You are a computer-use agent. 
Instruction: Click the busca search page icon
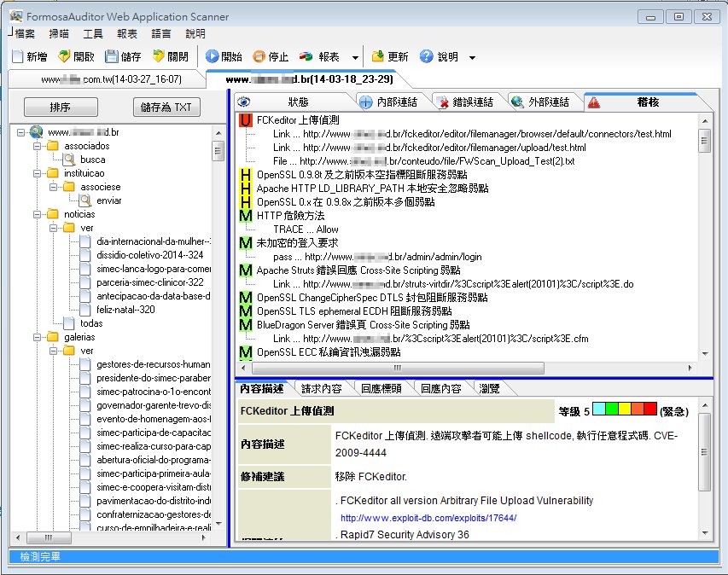69,160
